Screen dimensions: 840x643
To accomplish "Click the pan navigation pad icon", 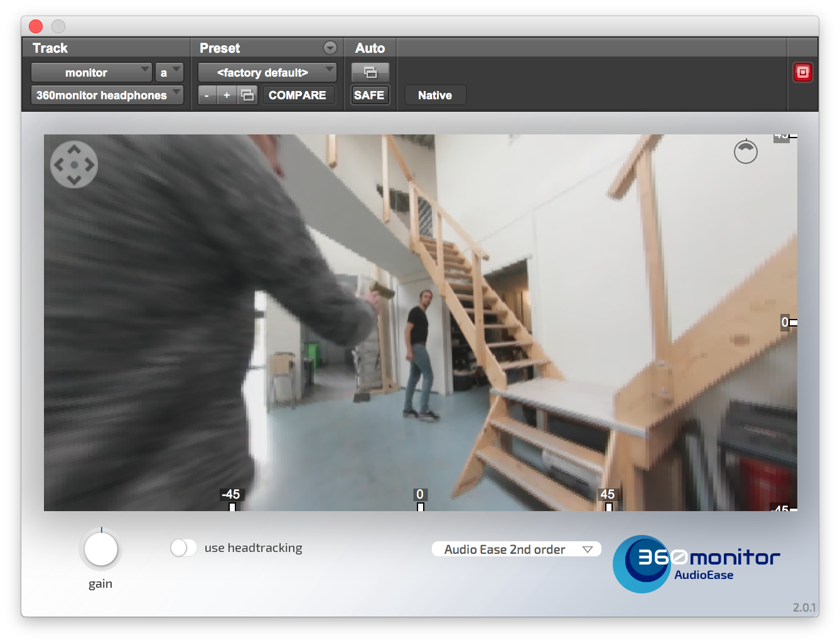I will coord(74,165).
